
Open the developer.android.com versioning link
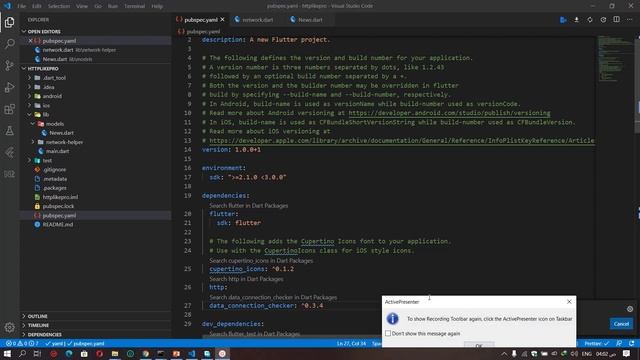point(449,113)
